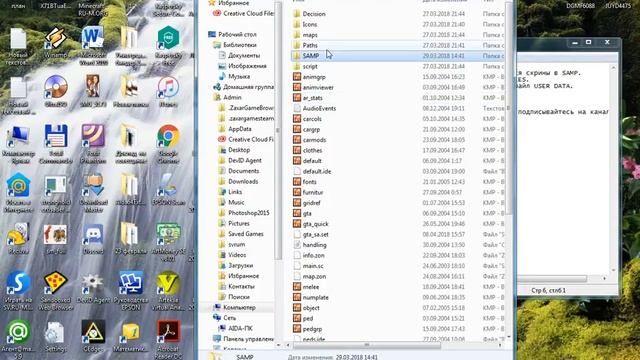Open AIDA-ПК network computer

pyautogui.click(x=240, y=328)
